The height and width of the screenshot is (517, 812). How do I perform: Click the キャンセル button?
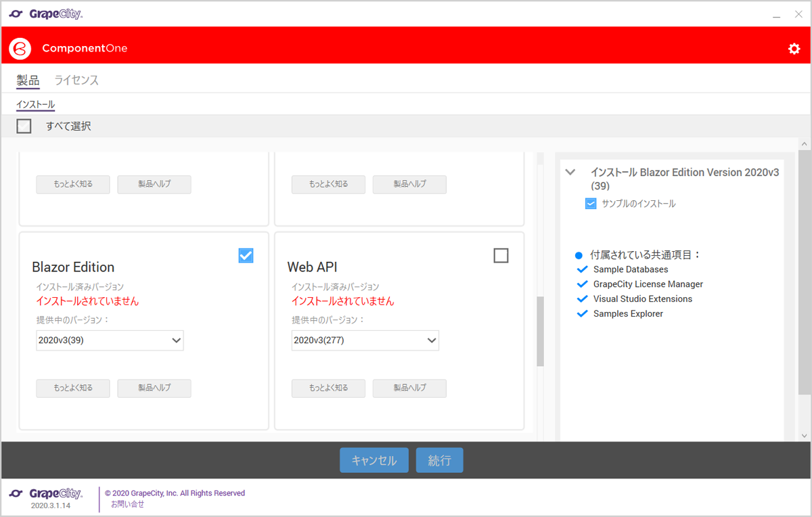374,460
